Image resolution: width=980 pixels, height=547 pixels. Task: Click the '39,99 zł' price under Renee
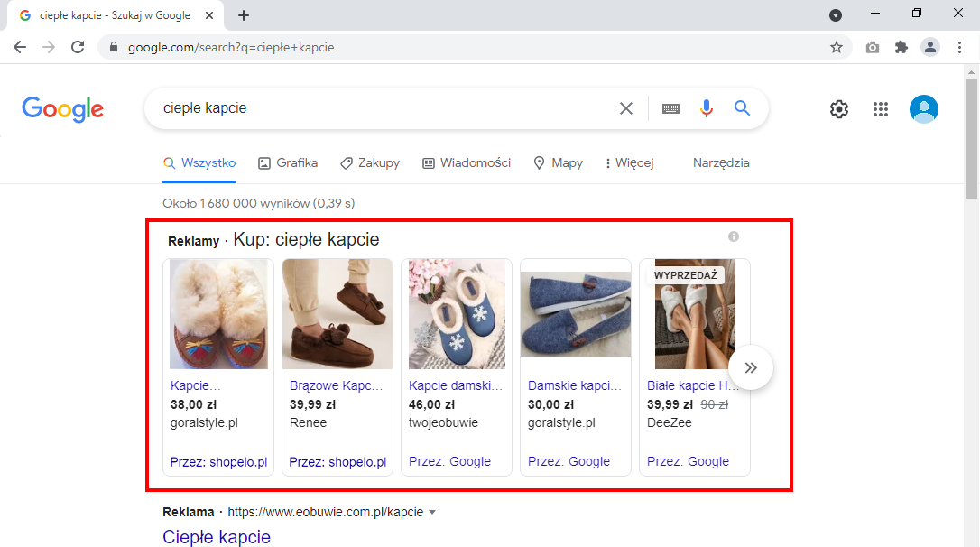pos(312,404)
